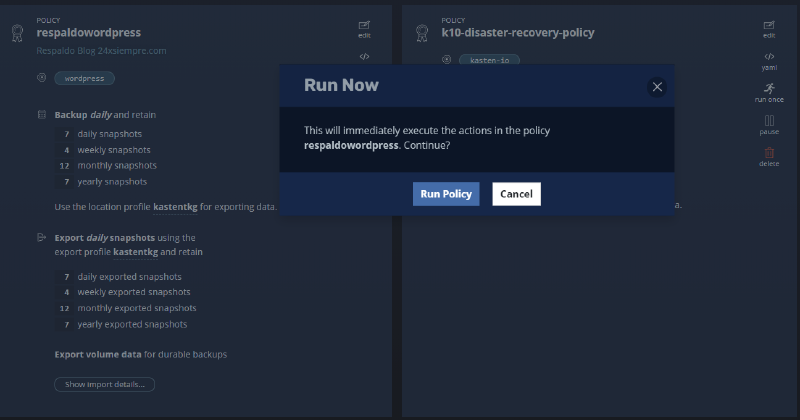Click the 'weekly snapshots' retention row
800x420 pixels.
(103, 150)
